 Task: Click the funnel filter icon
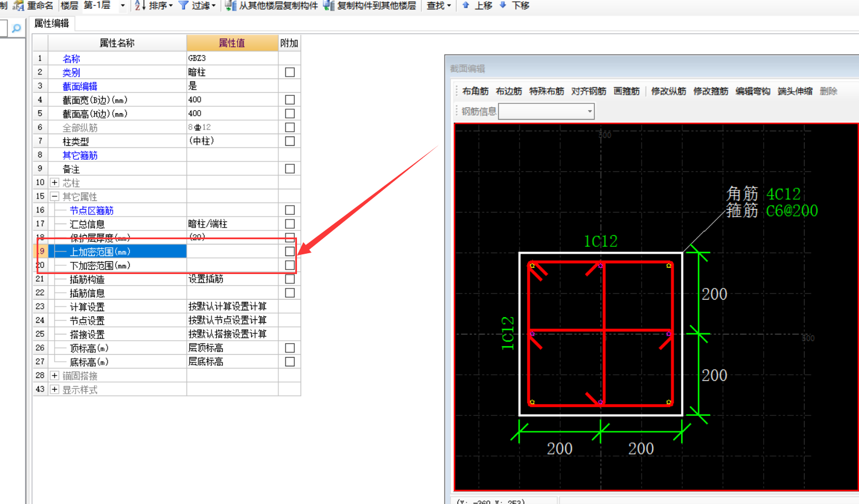coord(184,6)
